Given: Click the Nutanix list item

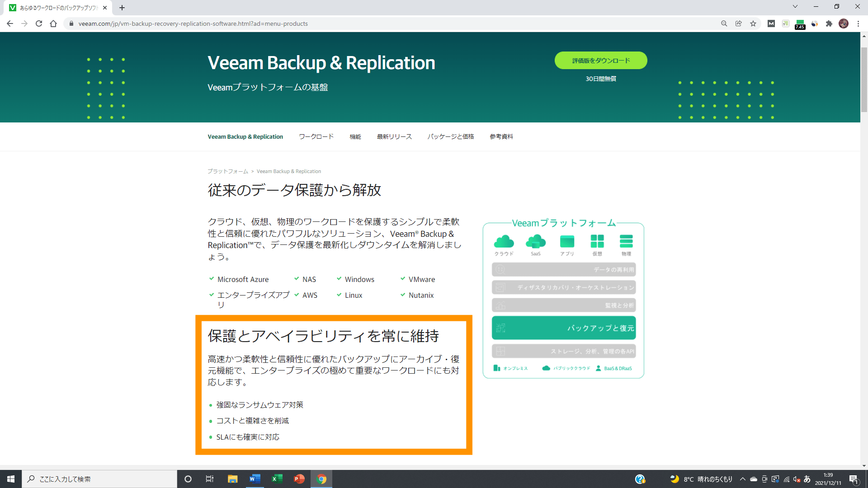Looking at the screenshot, I should (421, 295).
